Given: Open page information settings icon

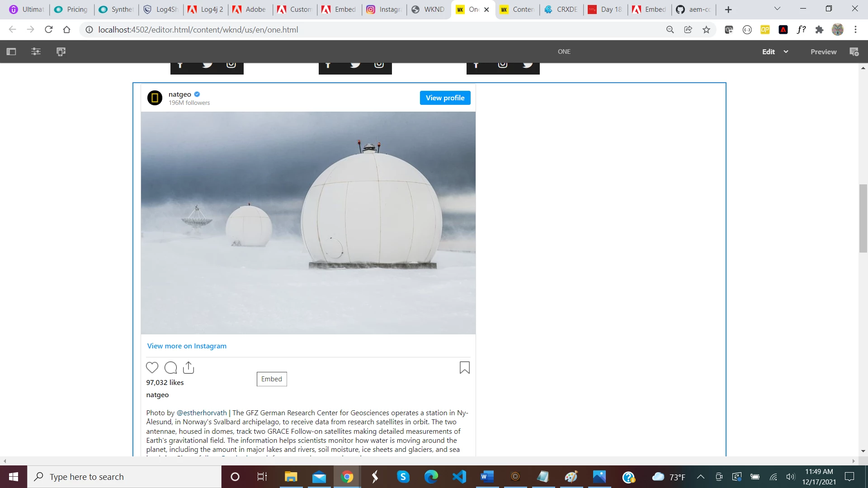Looking at the screenshot, I should point(36,52).
